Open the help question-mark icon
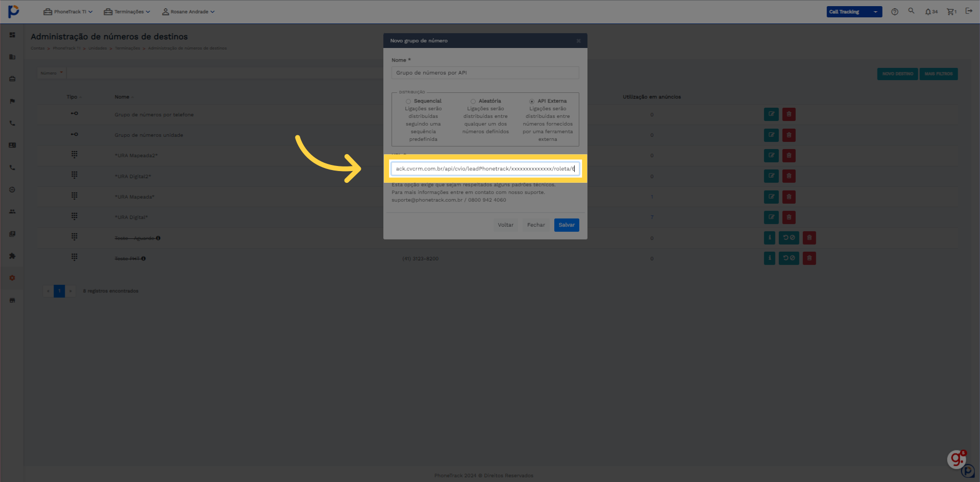This screenshot has width=980, height=482. (x=895, y=12)
